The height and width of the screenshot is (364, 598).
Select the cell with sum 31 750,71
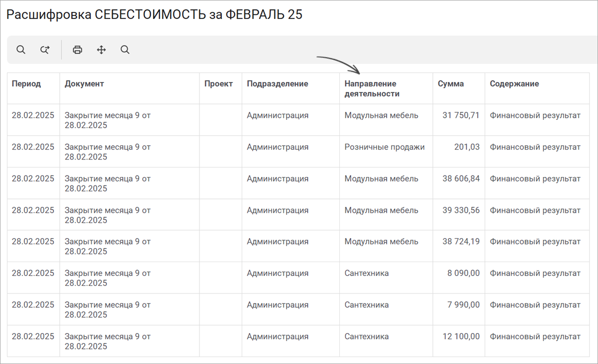click(x=459, y=120)
